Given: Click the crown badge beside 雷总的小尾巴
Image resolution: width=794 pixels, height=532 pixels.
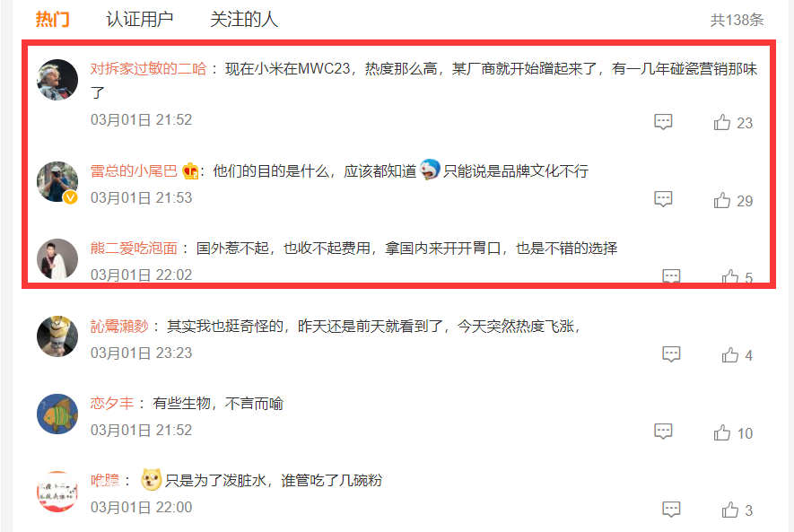Looking at the screenshot, I should (190, 171).
